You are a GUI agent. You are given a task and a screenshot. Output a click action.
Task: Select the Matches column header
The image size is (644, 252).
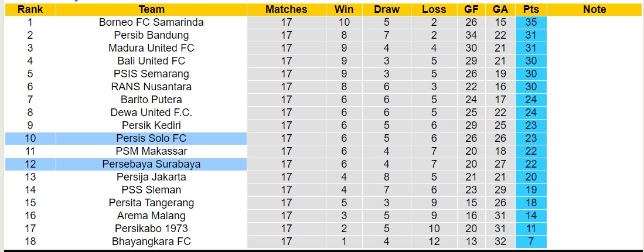[x=286, y=9]
